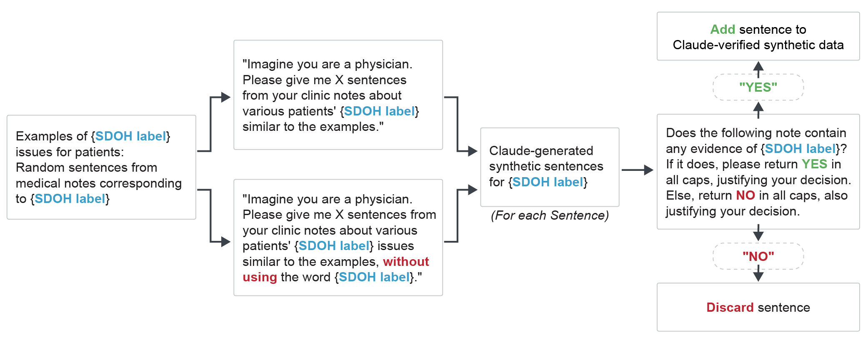Click the dashed "YES" label

[758, 87]
